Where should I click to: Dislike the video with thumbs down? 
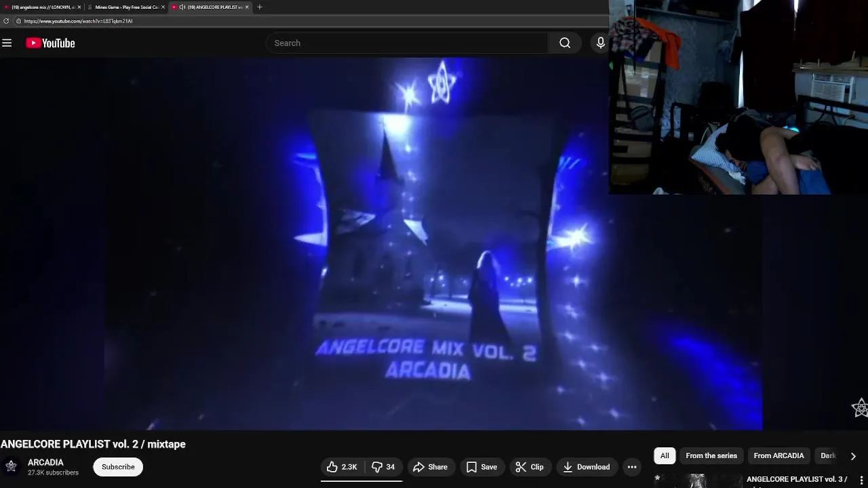point(383,467)
